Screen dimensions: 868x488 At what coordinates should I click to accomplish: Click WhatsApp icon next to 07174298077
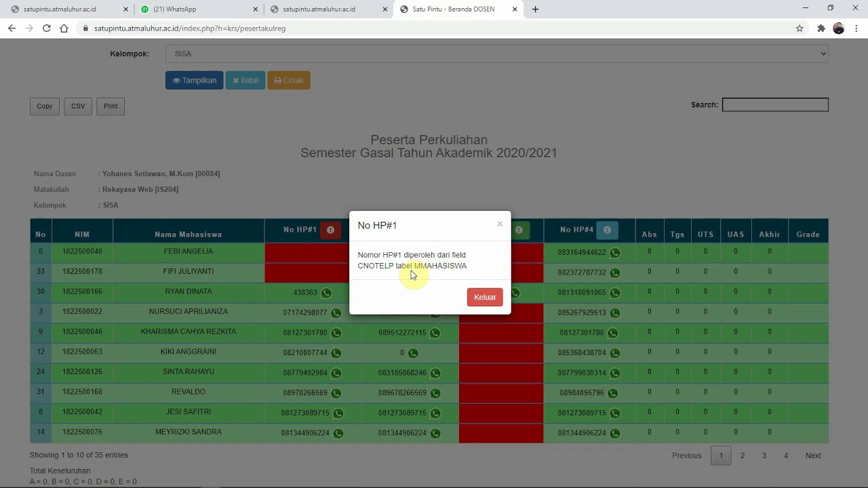(336, 313)
